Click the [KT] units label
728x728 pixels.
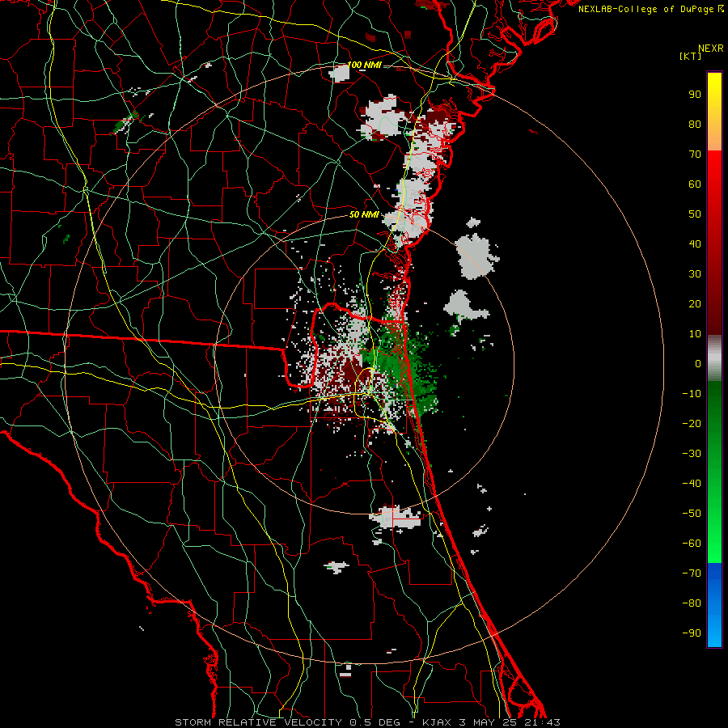691,56
